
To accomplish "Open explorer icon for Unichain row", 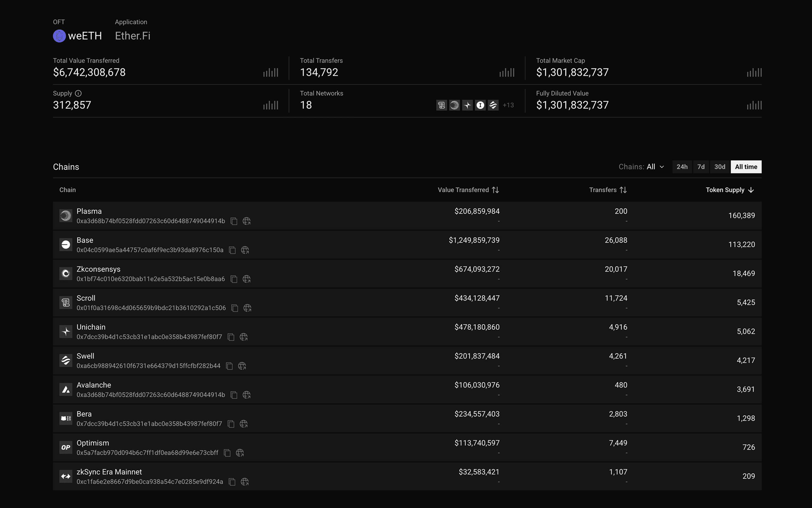I will [243, 337].
